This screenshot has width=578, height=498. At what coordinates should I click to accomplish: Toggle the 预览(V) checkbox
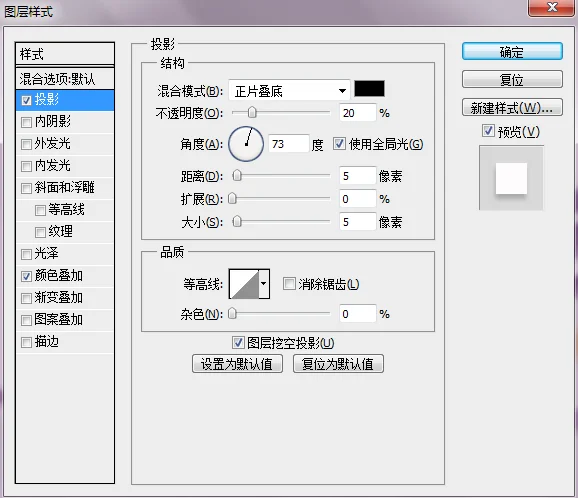[488, 130]
